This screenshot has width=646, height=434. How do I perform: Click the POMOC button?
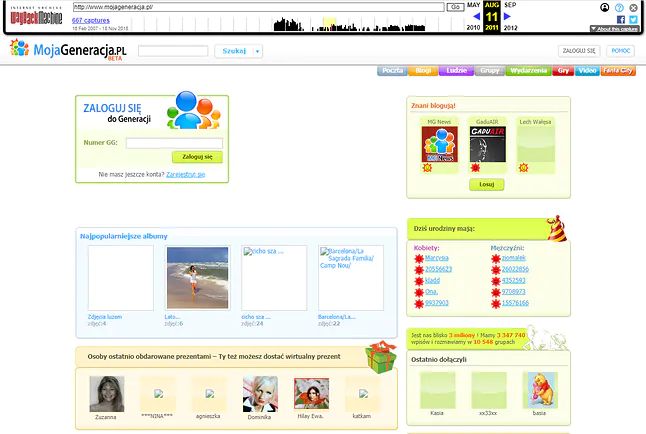coord(620,51)
